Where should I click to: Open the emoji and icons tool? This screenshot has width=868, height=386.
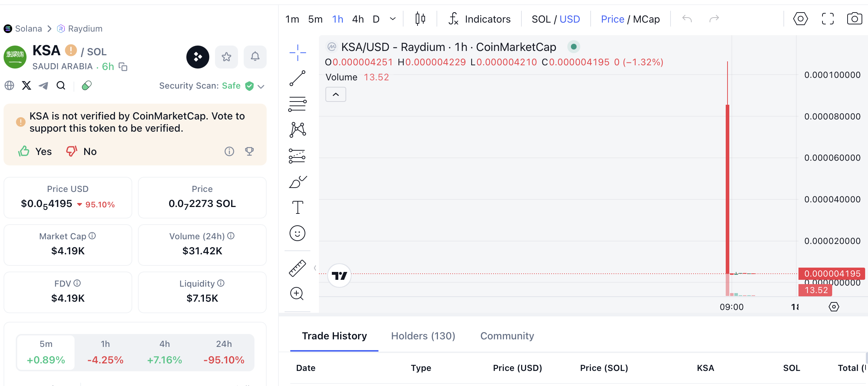pos(297,233)
